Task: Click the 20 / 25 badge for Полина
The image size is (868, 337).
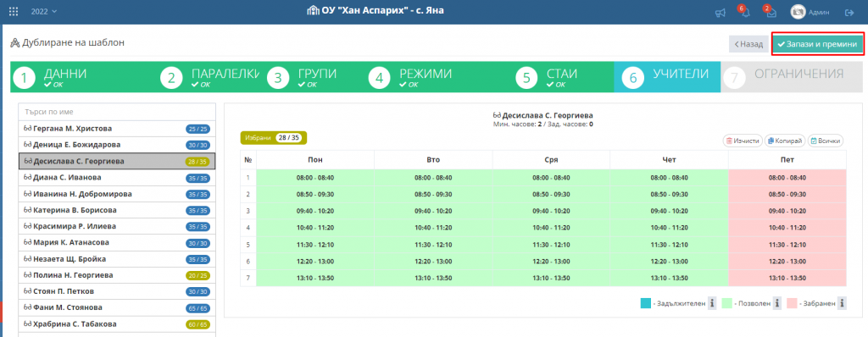Action: coord(197,275)
